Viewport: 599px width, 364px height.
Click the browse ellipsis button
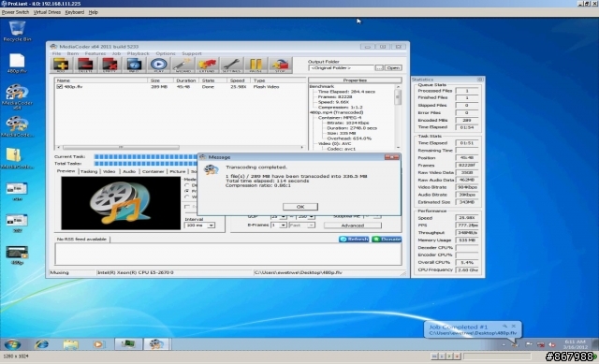click(x=379, y=67)
